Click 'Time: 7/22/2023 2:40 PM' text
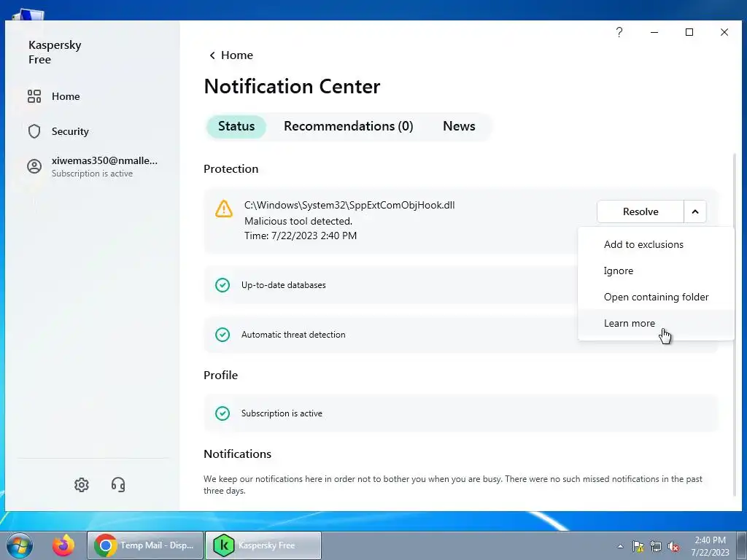This screenshot has height=560, width=747. click(300, 236)
